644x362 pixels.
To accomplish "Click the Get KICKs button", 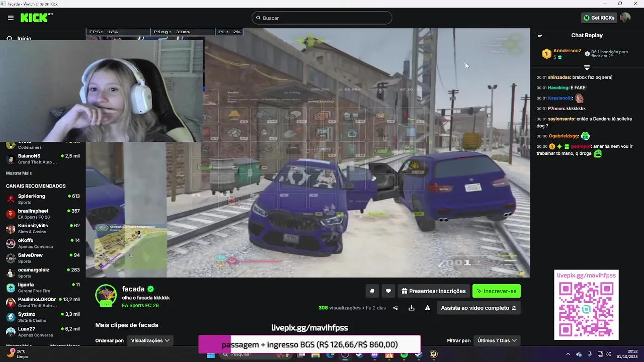I will tap(599, 18).
